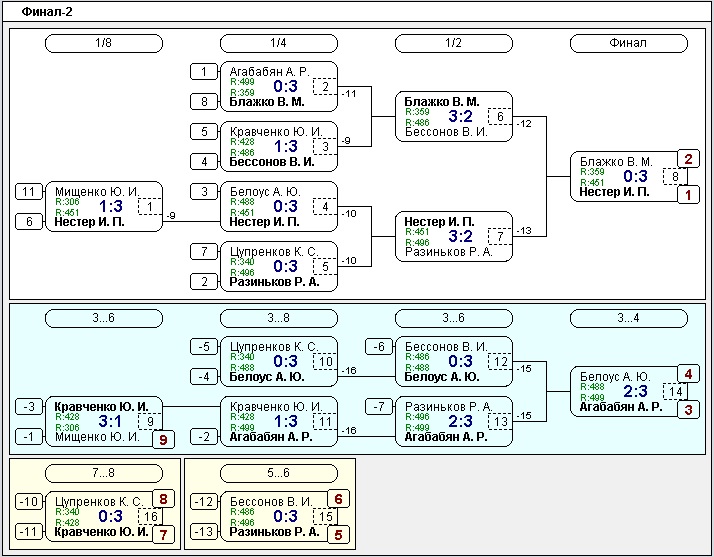Click the 7...8 placement header
The width and height of the screenshot is (714, 557).
[104, 473]
